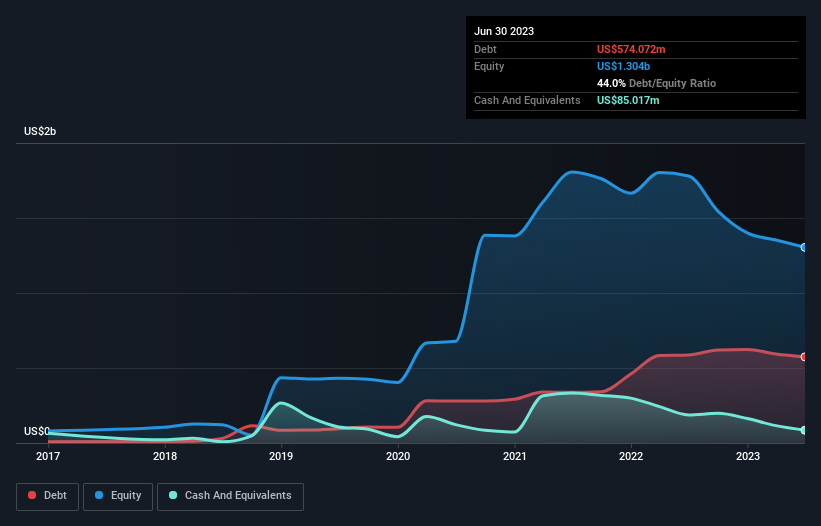This screenshot has height=526, width=821.
Task: Click the Equity row label in tooltip
Action: (489, 66)
